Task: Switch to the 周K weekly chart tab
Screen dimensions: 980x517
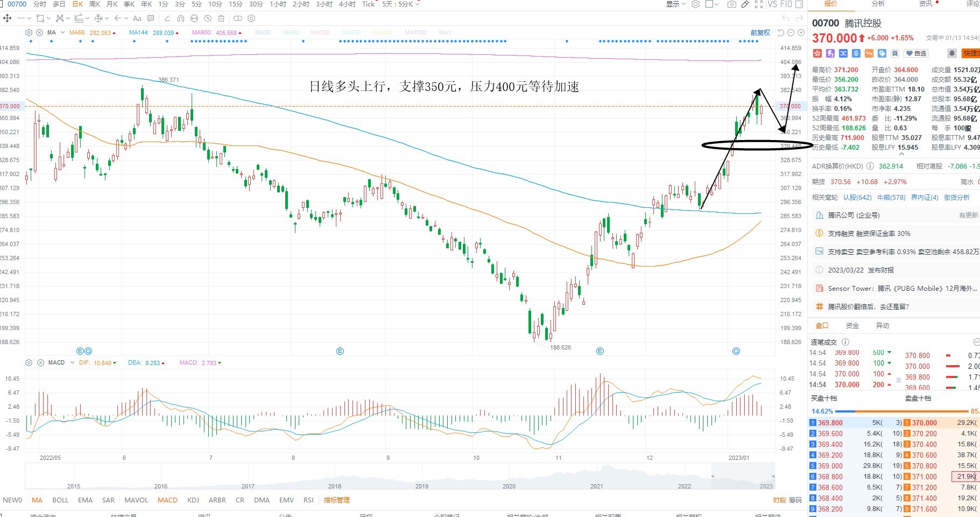Action: (95, 4)
